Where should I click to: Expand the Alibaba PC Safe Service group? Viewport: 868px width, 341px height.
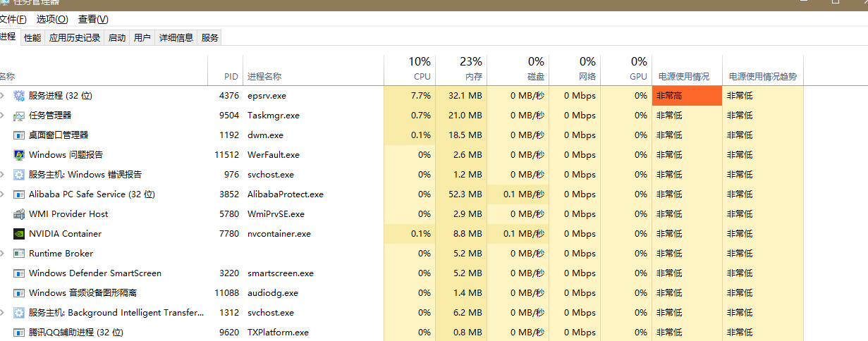click(2, 194)
